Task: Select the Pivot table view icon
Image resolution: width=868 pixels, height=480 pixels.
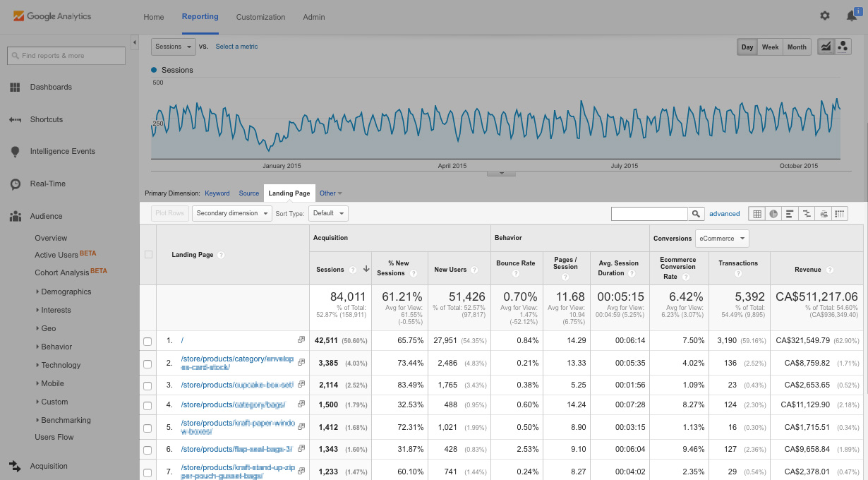Action: pyautogui.click(x=839, y=214)
